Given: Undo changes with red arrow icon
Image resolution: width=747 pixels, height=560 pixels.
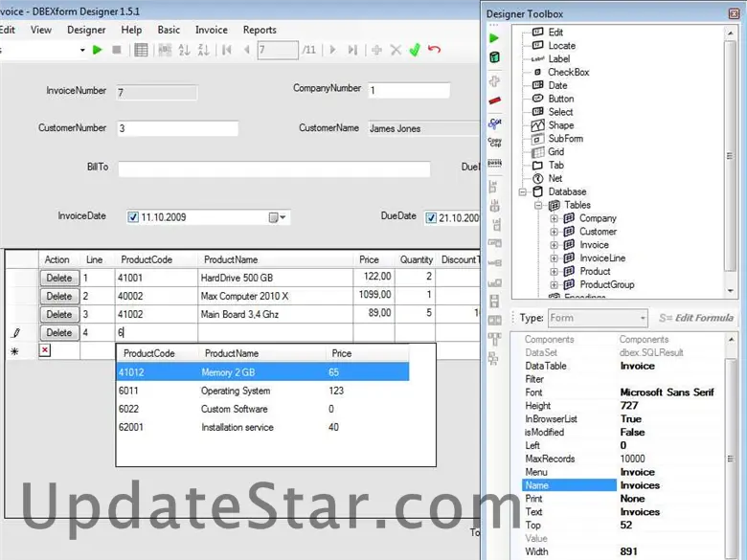Looking at the screenshot, I should pyautogui.click(x=434, y=50).
